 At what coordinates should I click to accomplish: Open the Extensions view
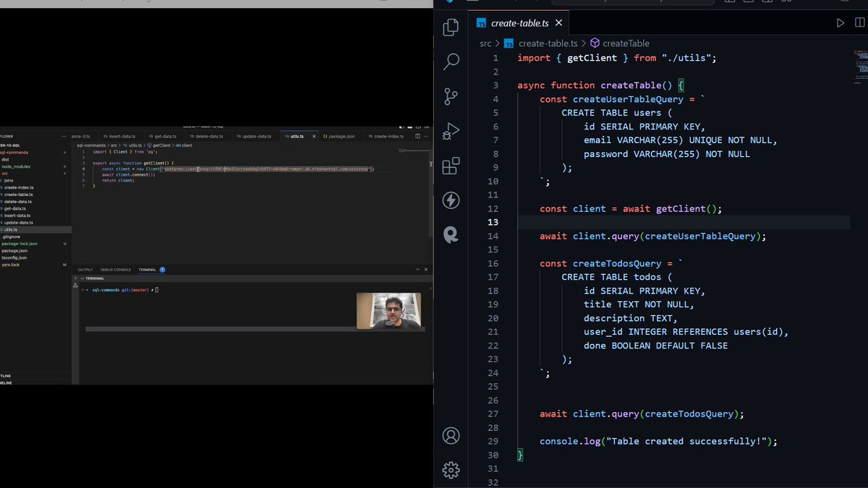click(x=451, y=166)
